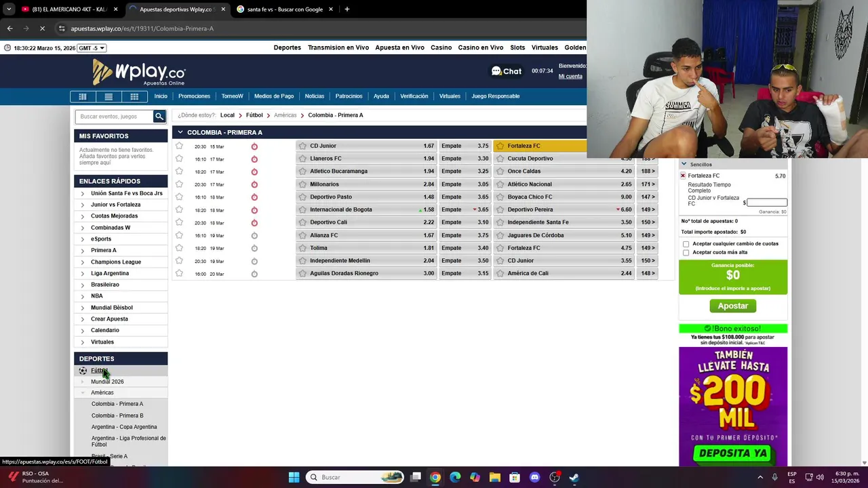Open 171 more markets for Millonarios match

point(648,184)
